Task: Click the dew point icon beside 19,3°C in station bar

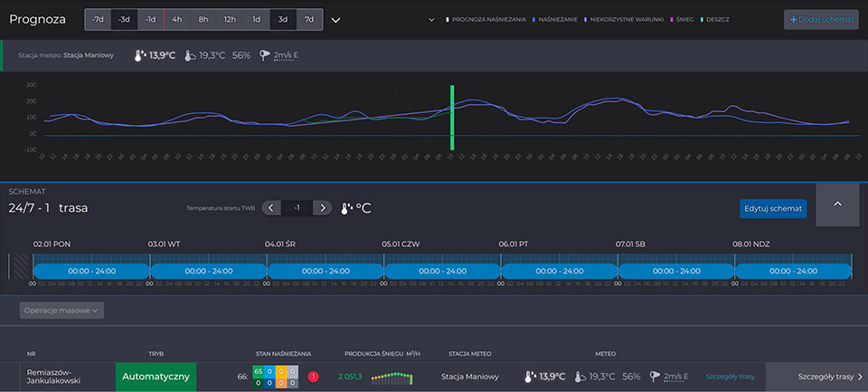Action: [190, 55]
